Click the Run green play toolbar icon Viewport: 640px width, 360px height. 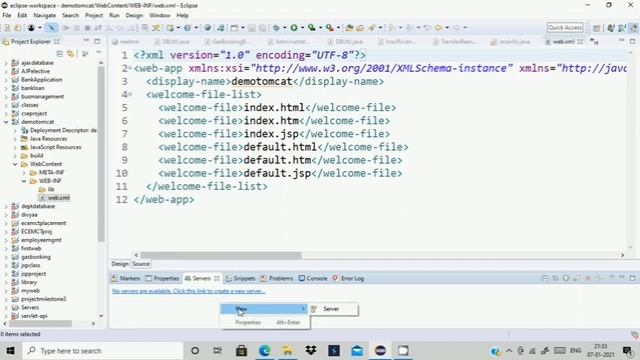pos(293,28)
